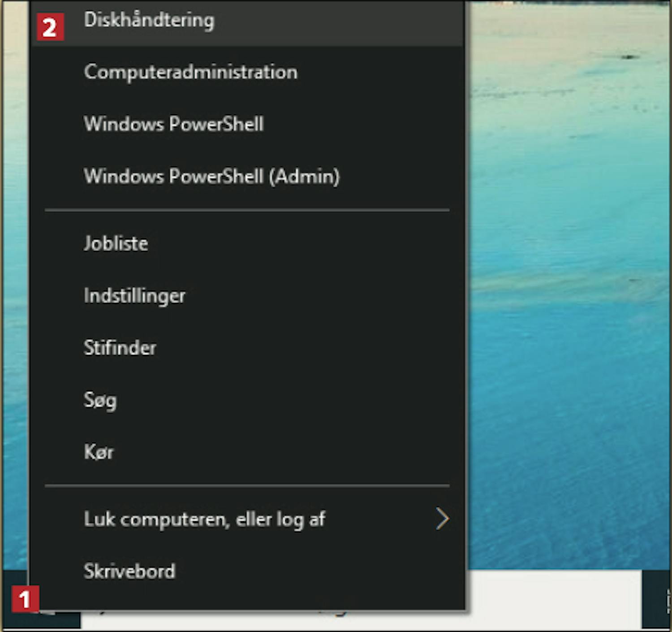Open Indstillinger
Viewport: 672px width, 632px height.
click(x=247, y=296)
